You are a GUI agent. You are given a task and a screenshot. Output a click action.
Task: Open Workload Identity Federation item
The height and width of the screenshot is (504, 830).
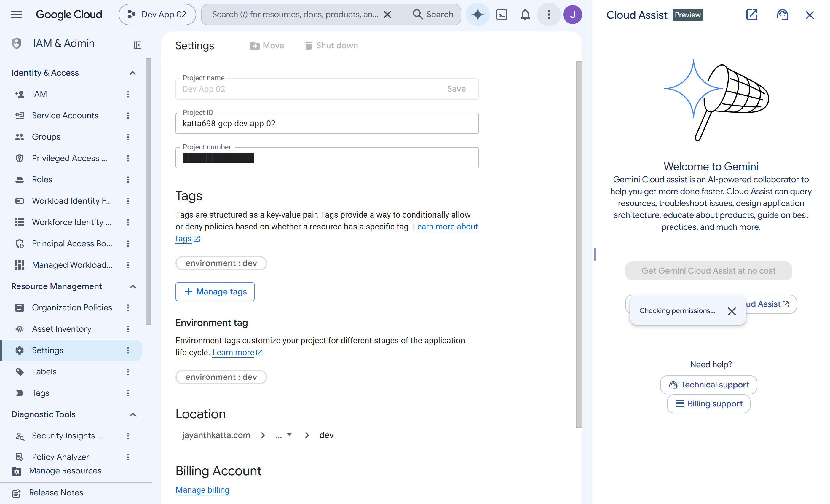pos(72,201)
